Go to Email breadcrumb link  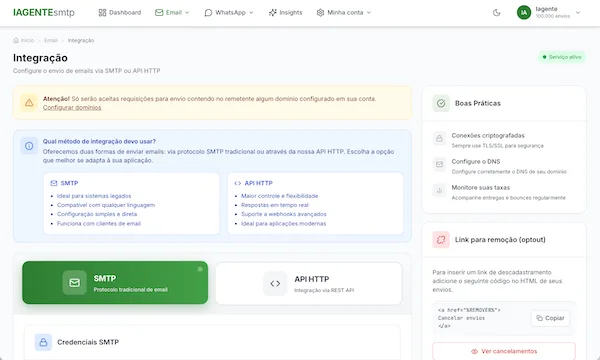pyautogui.click(x=51, y=40)
